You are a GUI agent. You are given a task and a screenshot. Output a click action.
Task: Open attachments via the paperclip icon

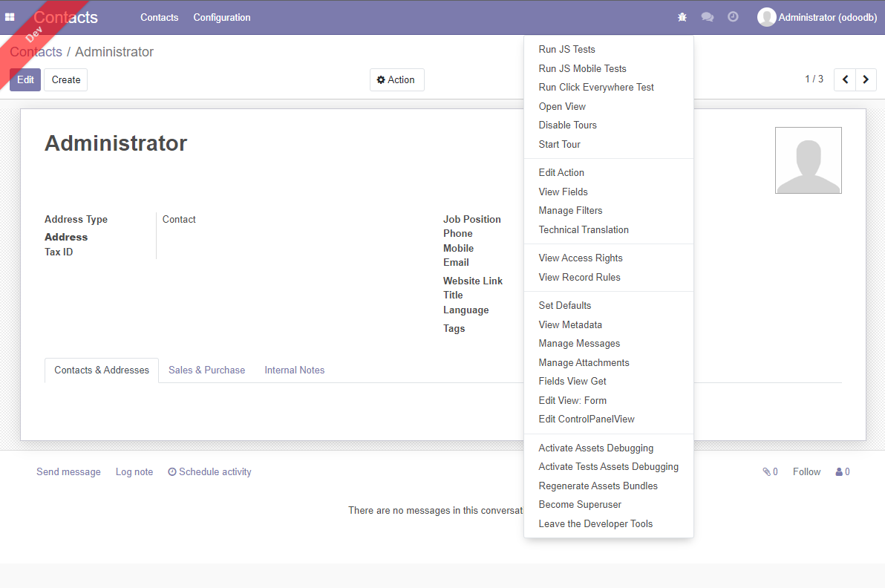765,471
